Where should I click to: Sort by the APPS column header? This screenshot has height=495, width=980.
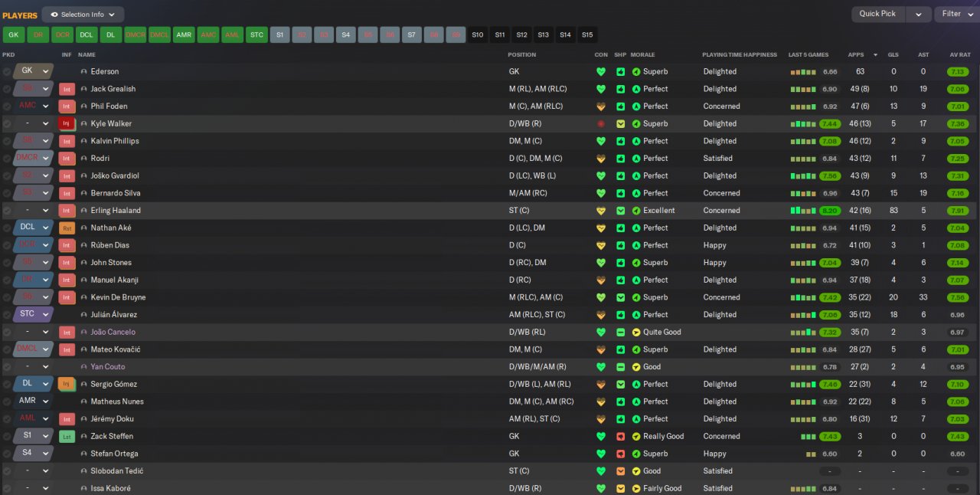[856, 55]
